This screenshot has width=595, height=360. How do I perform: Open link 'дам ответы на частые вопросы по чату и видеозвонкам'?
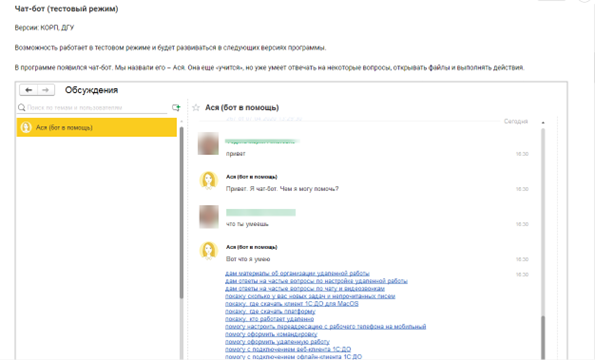[305, 288]
